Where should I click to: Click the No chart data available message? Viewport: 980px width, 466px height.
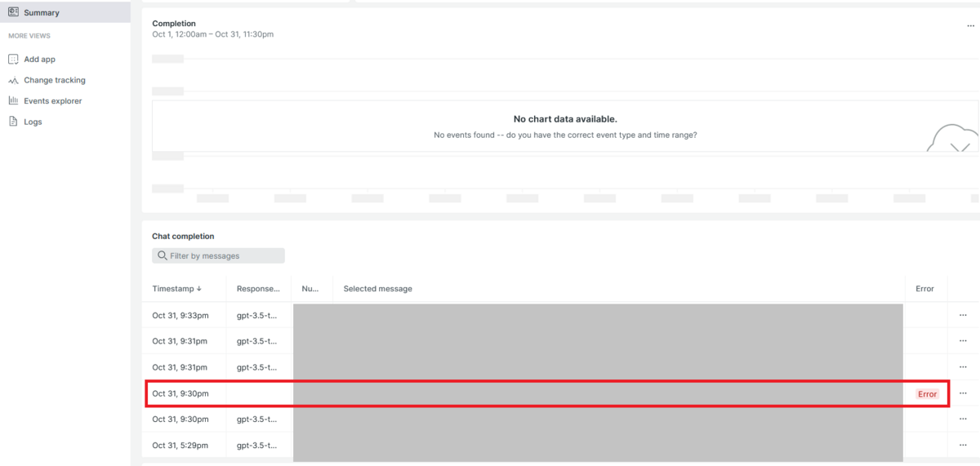[565, 119]
